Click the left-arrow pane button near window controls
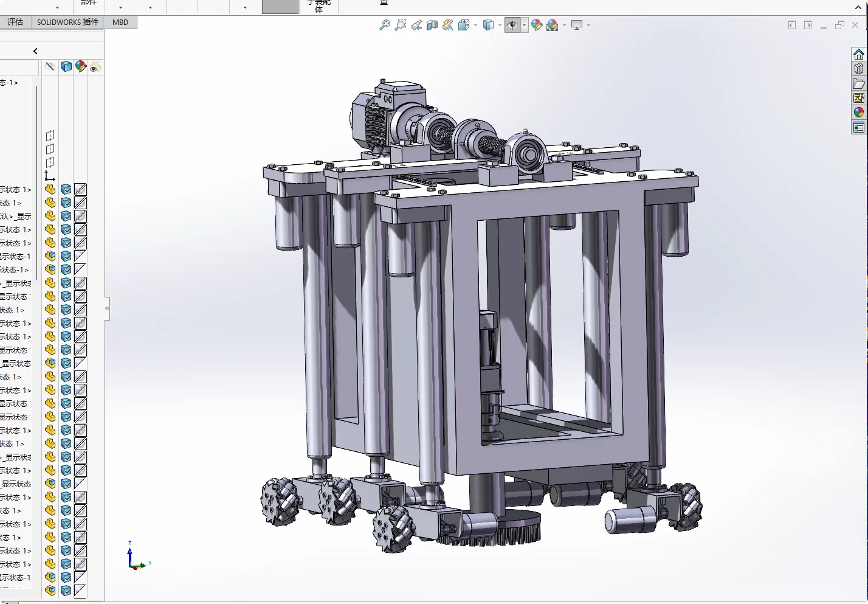868x604 pixels. 792,25
